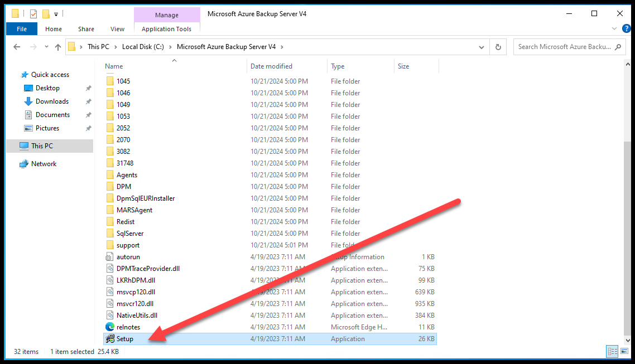Screen dimensions: 635x364
Task: Open the 1045 folder
Action: coord(123,81)
